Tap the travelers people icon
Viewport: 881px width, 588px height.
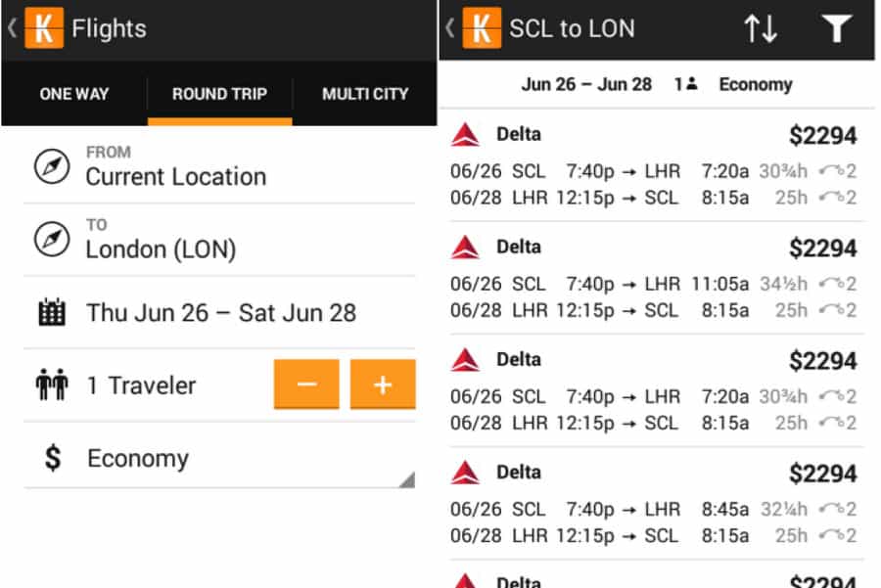[51, 385]
